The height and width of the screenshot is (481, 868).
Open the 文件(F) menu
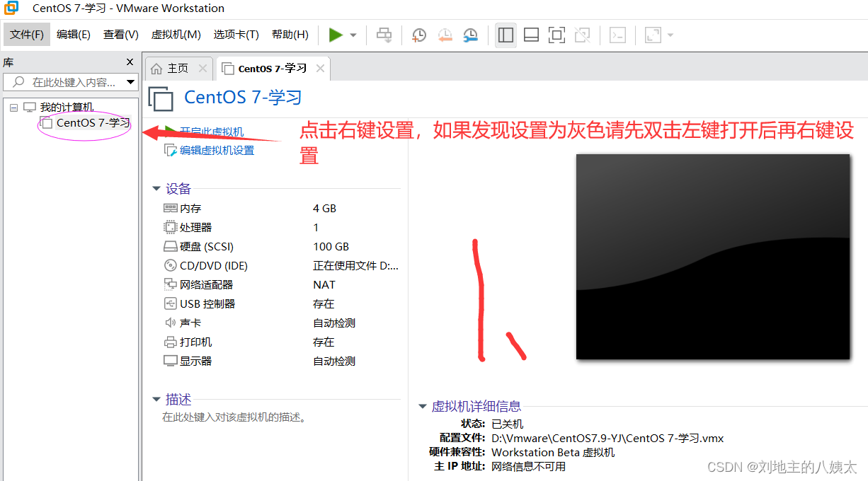[x=27, y=35]
